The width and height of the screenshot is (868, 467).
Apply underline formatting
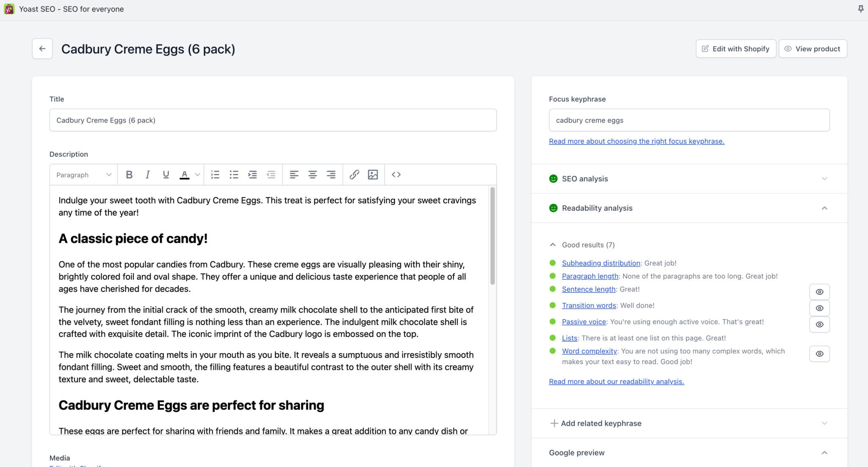pos(166,174)
